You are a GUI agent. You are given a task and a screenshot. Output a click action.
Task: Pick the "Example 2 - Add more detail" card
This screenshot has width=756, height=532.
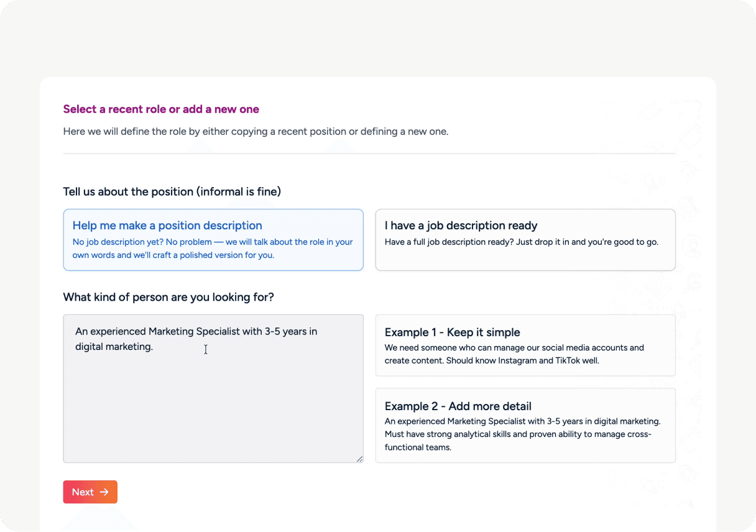click(x=458, y=406)
